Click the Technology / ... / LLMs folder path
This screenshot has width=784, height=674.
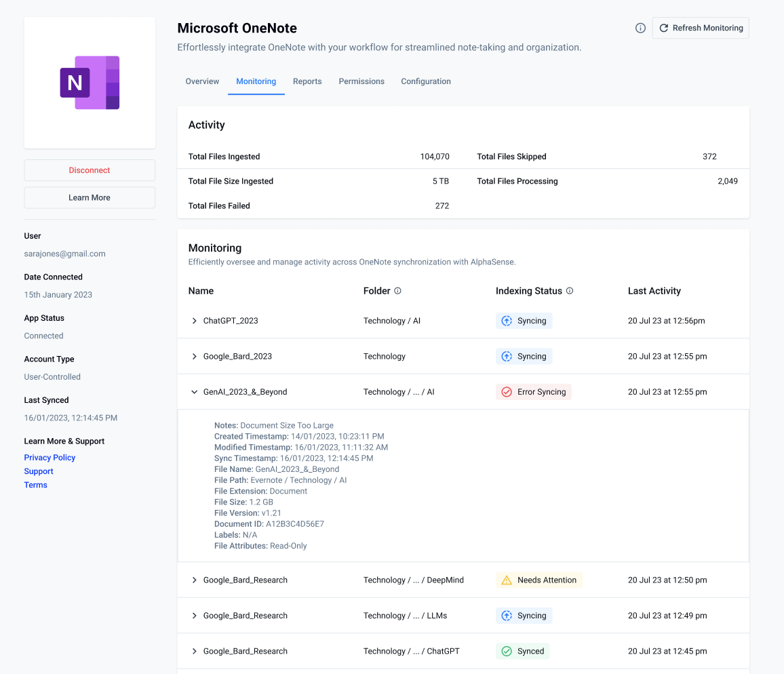405,616
